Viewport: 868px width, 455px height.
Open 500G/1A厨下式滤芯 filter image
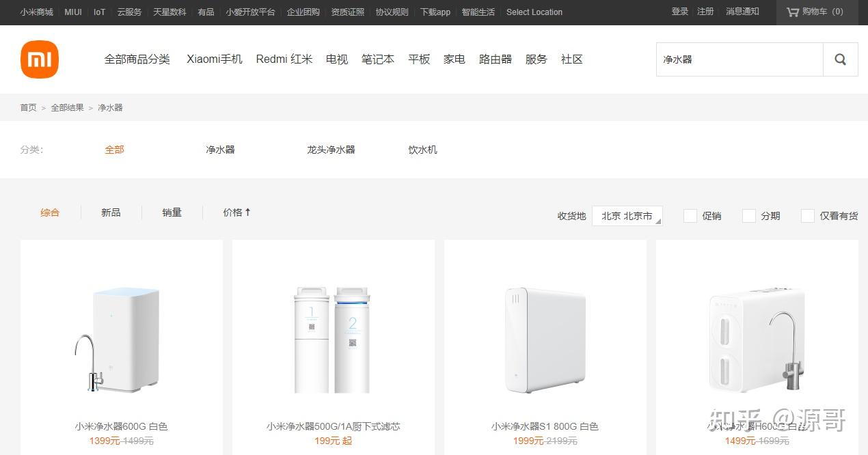tap(334, 340)
